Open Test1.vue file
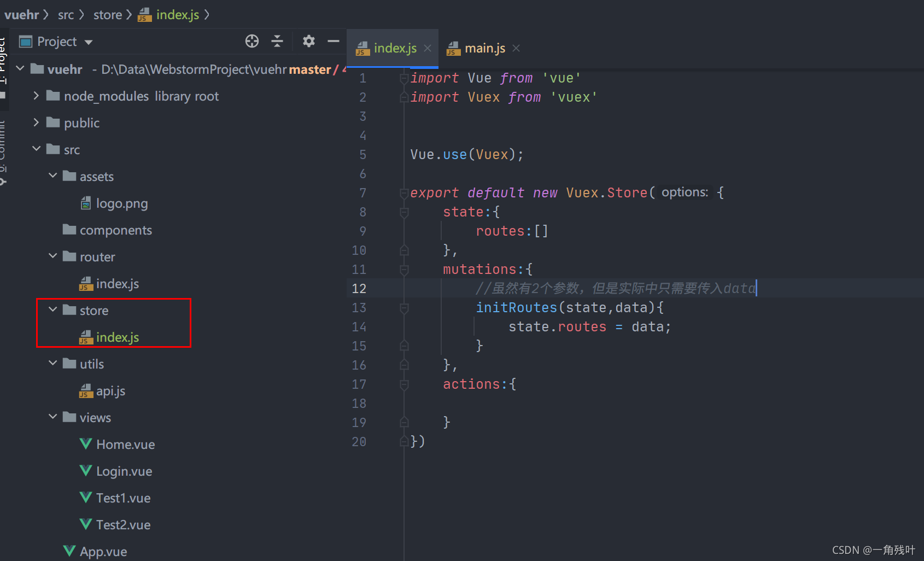The height and width of the screenshot is (561, 924). (x=123, y=498)
